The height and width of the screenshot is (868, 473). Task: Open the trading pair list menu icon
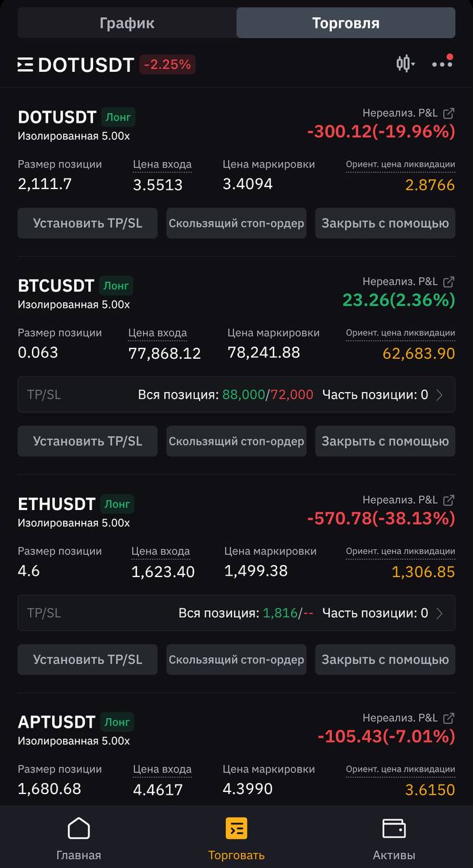(25, 64)
